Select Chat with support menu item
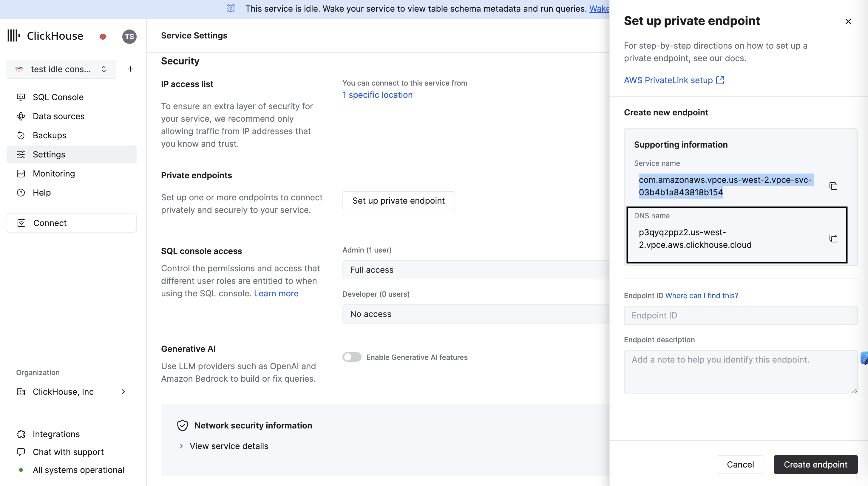868x486 pixels. 68,451
